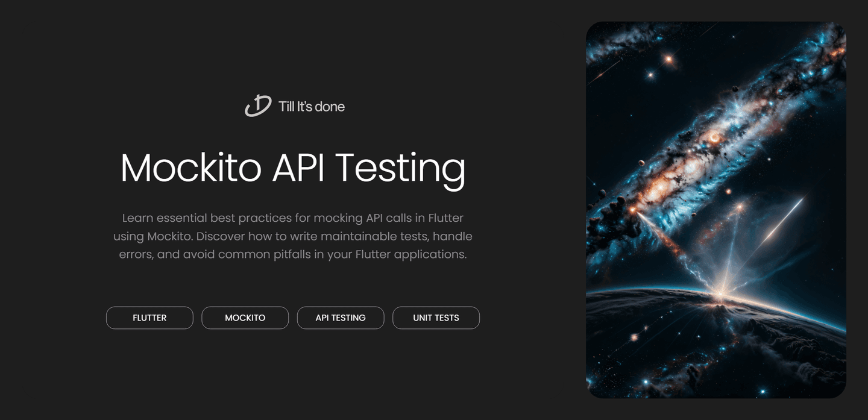868x420 pixels.
Task: Select the MOCKITO tag
Action: pyautogui.click(x=245, y=318)
